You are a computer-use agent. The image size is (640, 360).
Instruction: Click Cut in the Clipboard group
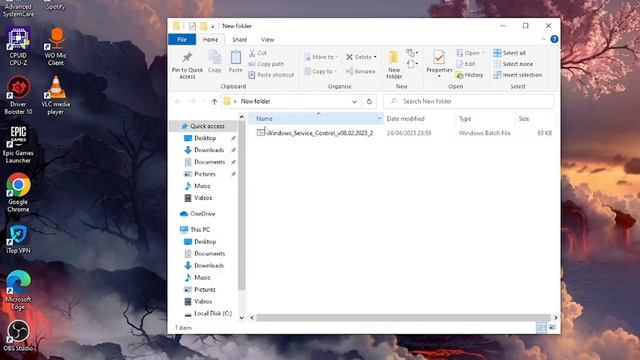(258, 53)
